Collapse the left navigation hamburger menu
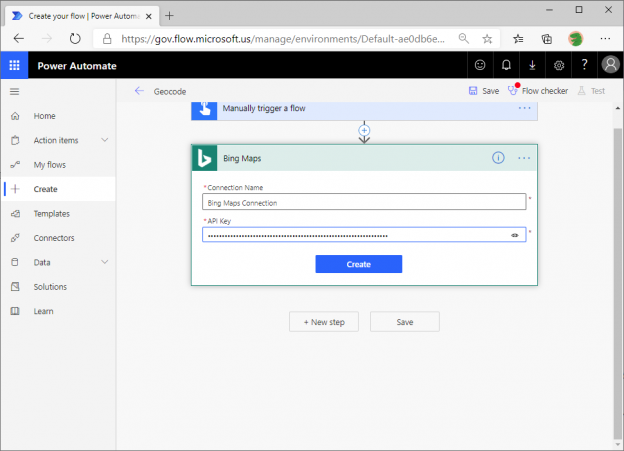This screenshot has width=624, height=451. click(14, 91)
